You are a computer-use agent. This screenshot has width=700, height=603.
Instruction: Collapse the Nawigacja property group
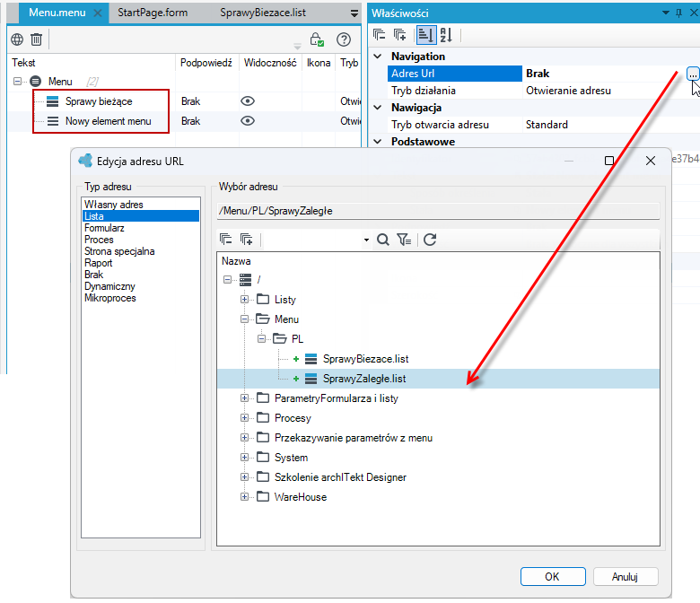[x=378, y=108]
